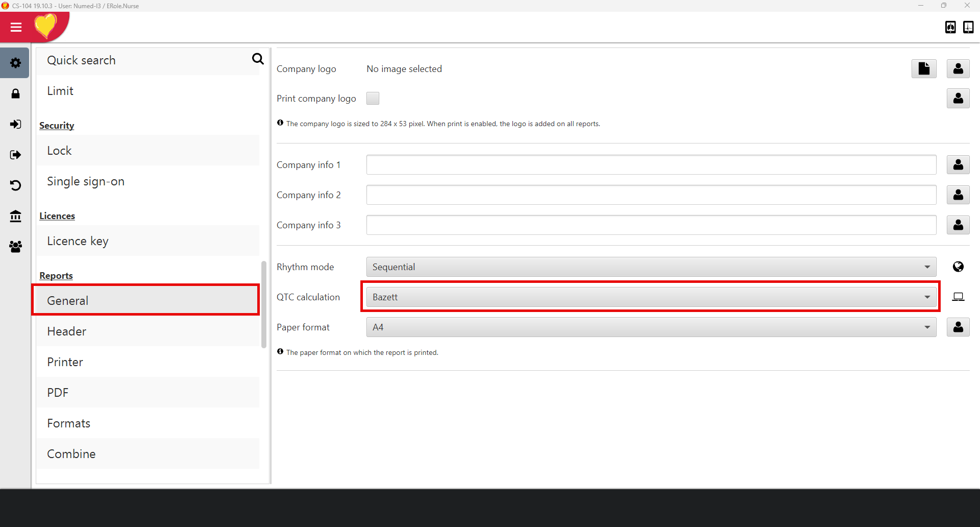Click user scope icon for Paper format

958,327
